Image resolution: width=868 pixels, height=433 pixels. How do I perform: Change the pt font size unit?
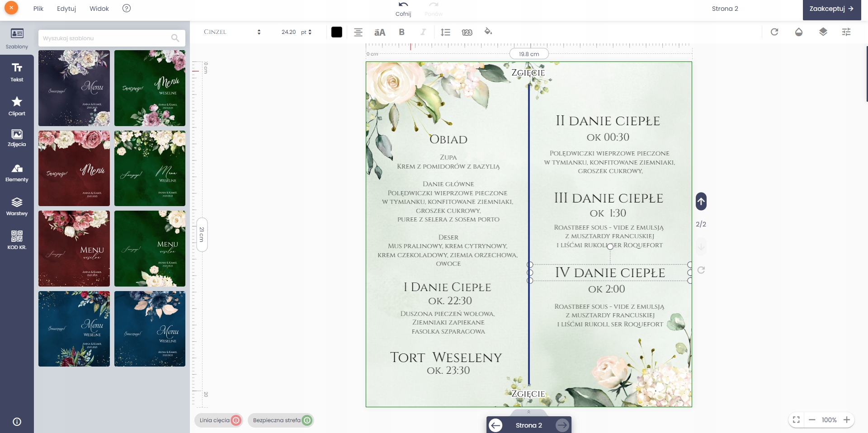307,32
